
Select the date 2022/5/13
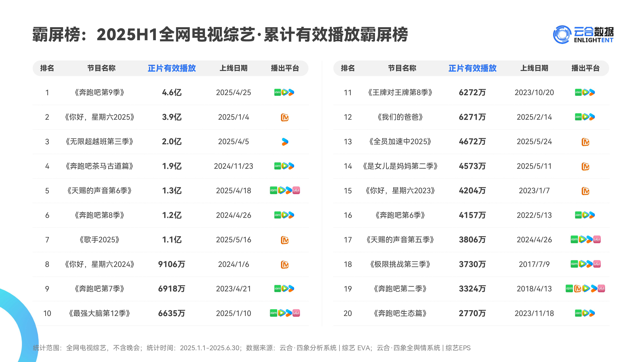[x=534, y=215]
